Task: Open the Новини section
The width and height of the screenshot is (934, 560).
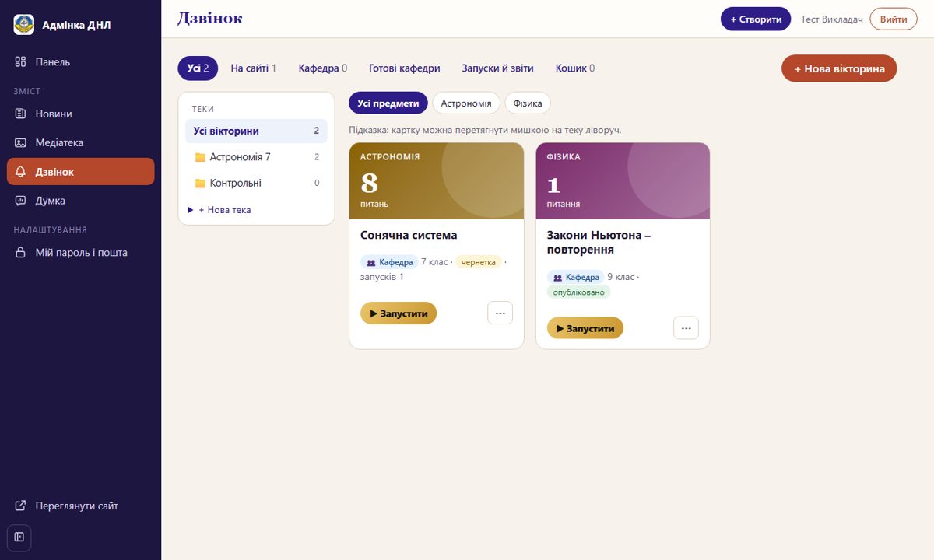Action: (x=81, y=114)
